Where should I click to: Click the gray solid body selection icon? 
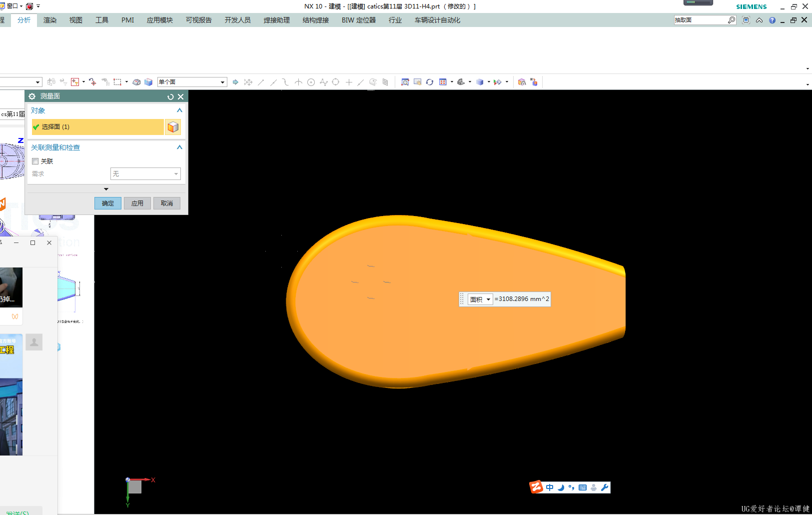tap(136, 82)
